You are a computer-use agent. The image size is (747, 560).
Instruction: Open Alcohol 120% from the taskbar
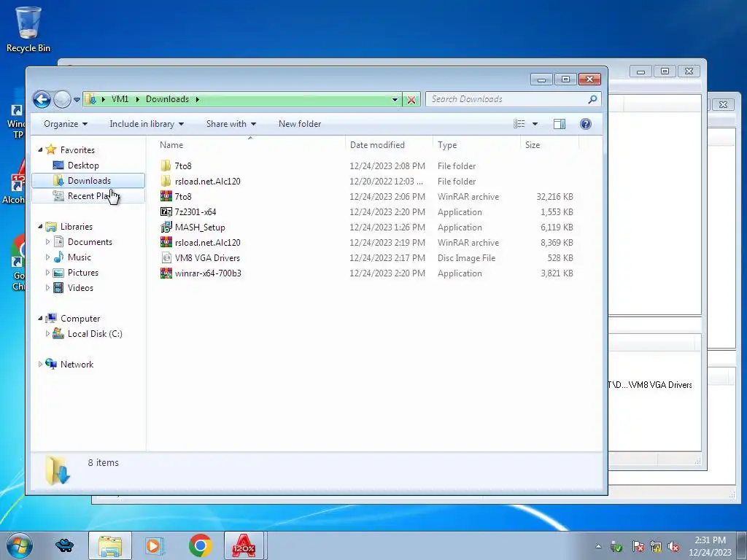click(x=244, y=545)
